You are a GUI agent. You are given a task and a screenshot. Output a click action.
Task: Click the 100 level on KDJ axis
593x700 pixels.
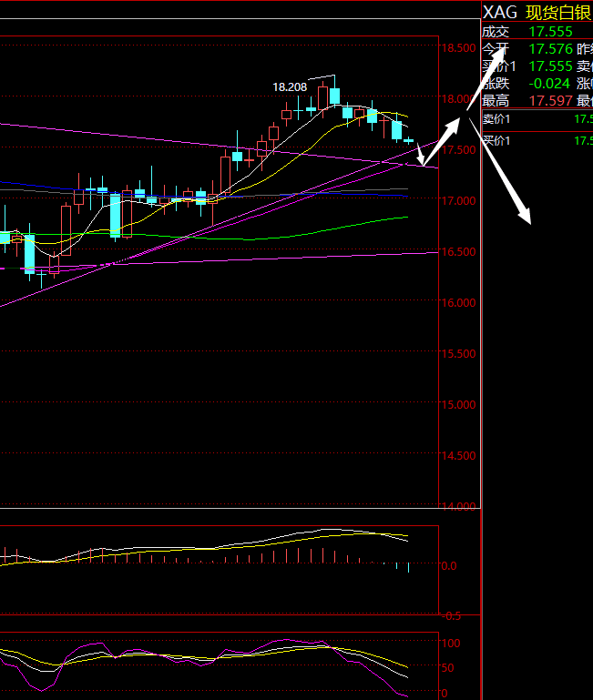[x=451, y=644]
